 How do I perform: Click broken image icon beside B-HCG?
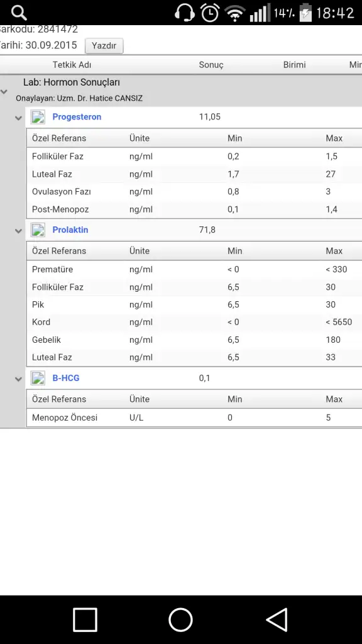38,378
